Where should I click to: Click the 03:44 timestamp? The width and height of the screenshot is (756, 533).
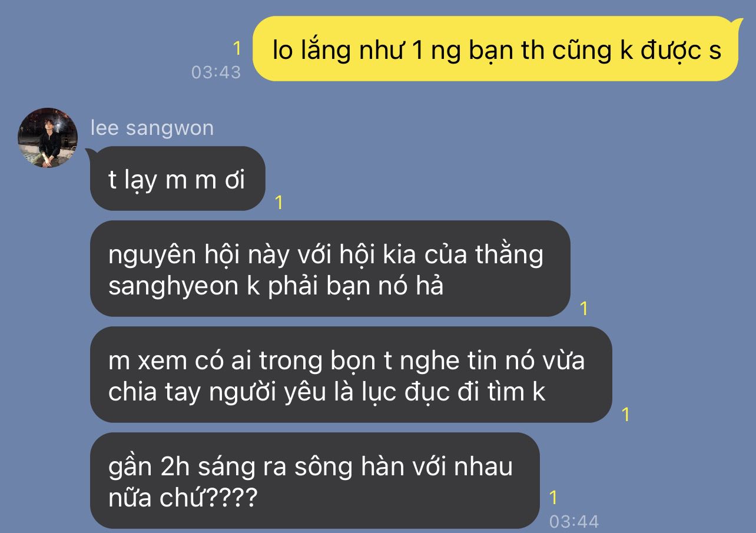[x=574, y=521]
